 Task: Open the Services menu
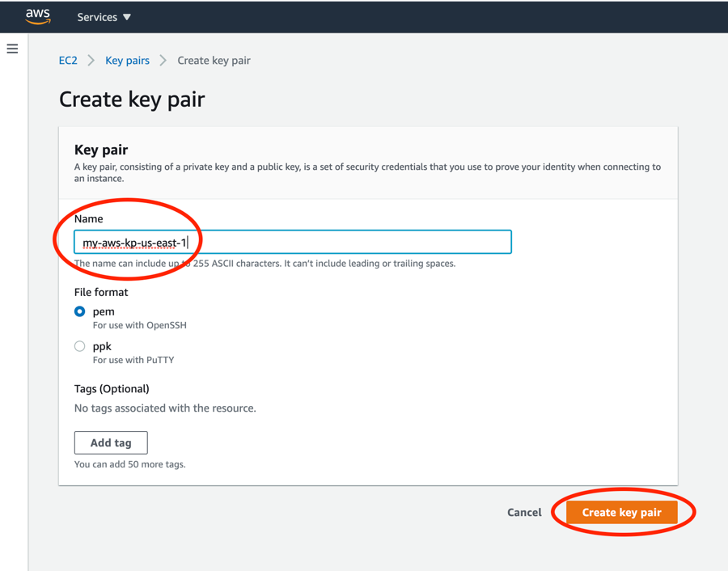97,16
